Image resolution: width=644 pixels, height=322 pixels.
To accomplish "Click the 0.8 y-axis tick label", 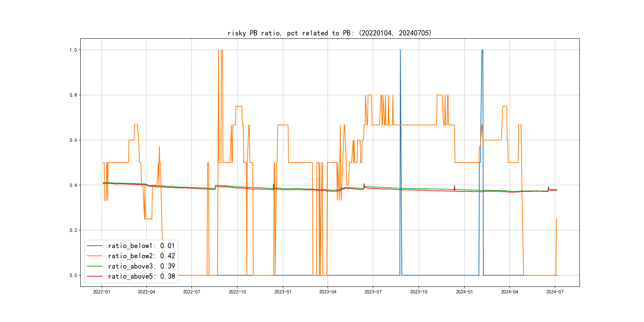I will pyautogui.click(x=73, y=95).
